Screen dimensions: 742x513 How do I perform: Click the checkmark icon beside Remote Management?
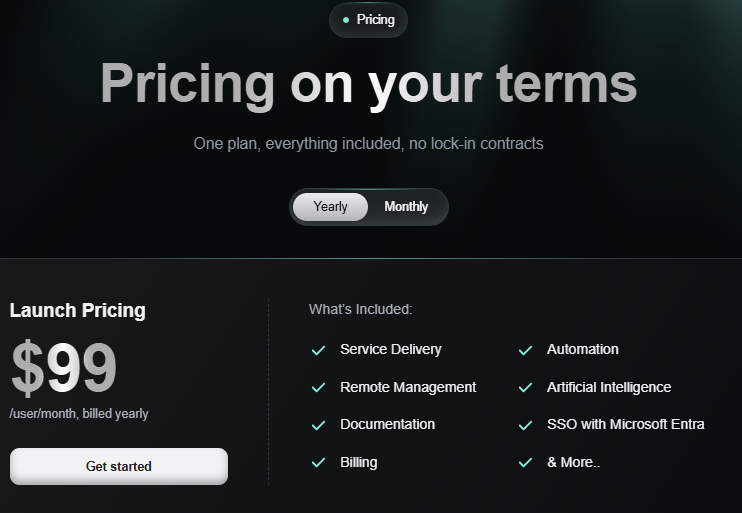click(x=319, y=388)
